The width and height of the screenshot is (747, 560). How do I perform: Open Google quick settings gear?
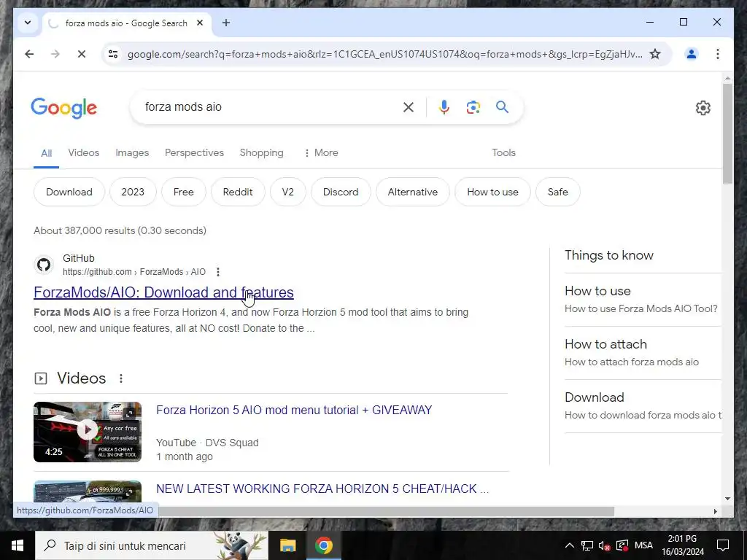703,108
